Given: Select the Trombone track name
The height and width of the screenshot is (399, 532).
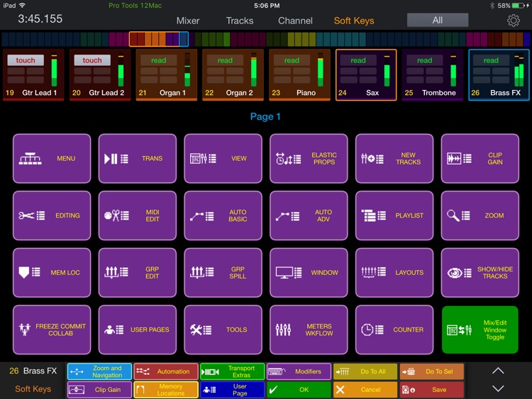Looking at the screenshot, I should click(438, 93).
